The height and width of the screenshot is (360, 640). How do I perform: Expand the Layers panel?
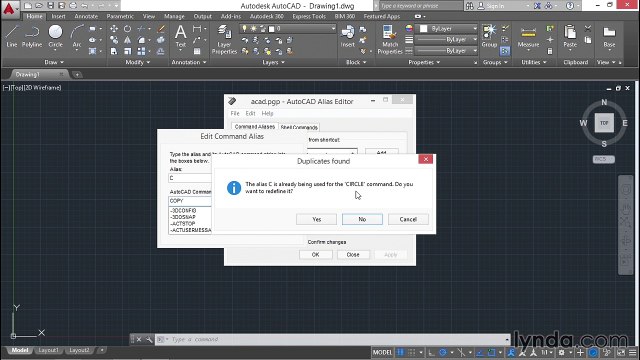click(273, 62)
